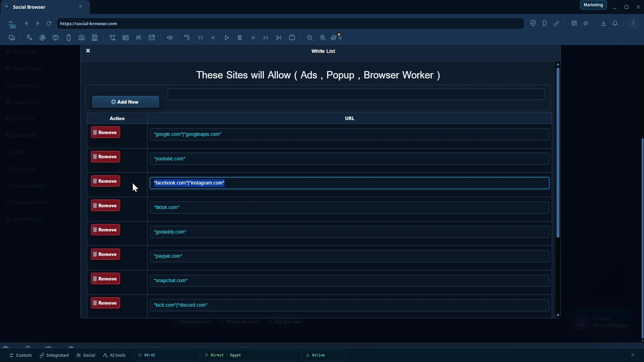
Task: Toggle the audio speaker icon
Action: point(170,38)
